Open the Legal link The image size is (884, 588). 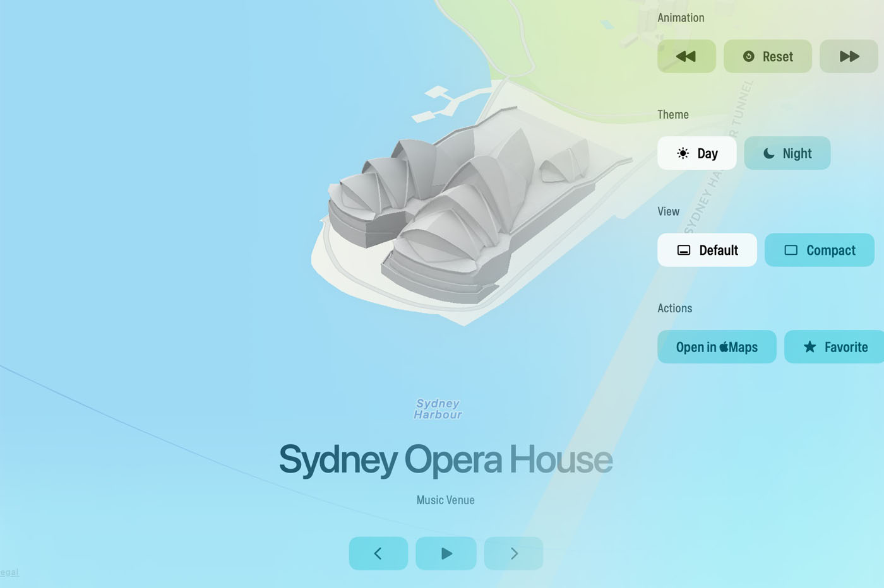9,572
